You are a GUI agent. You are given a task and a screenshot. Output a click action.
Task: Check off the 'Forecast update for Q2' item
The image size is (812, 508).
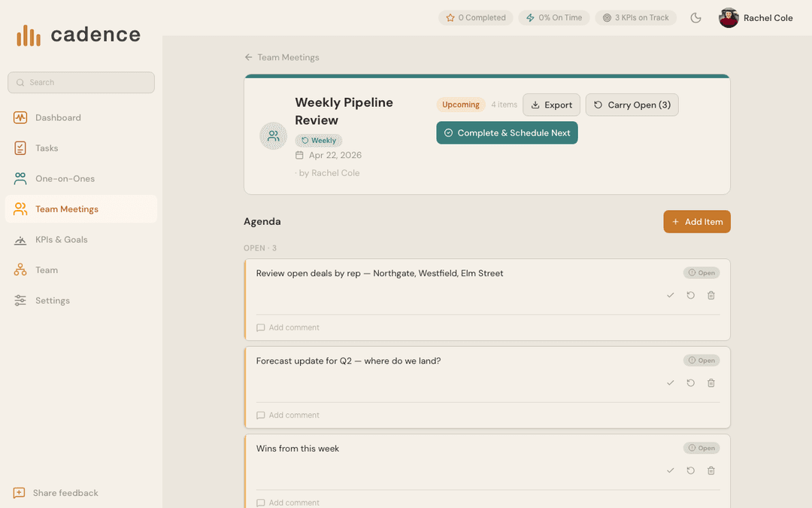(670, 383)
